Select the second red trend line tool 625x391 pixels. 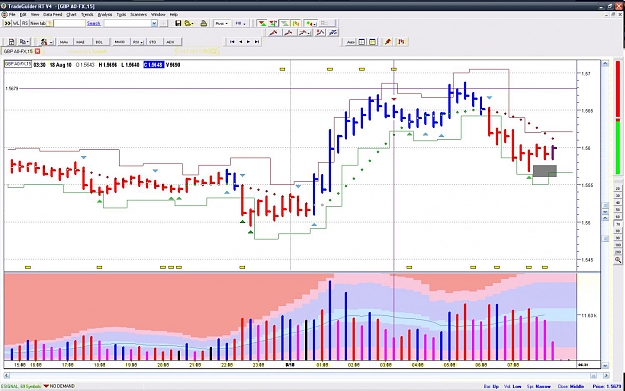(x=289, y=33)
